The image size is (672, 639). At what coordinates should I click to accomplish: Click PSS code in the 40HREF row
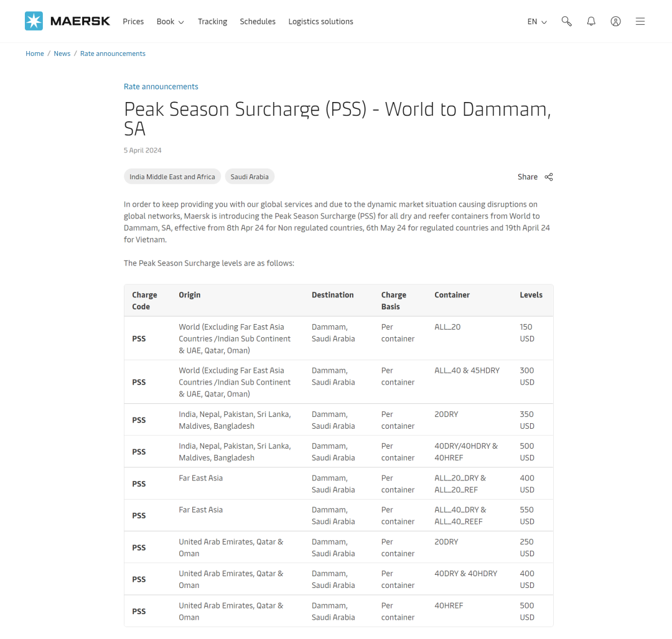tap(139, 611)
